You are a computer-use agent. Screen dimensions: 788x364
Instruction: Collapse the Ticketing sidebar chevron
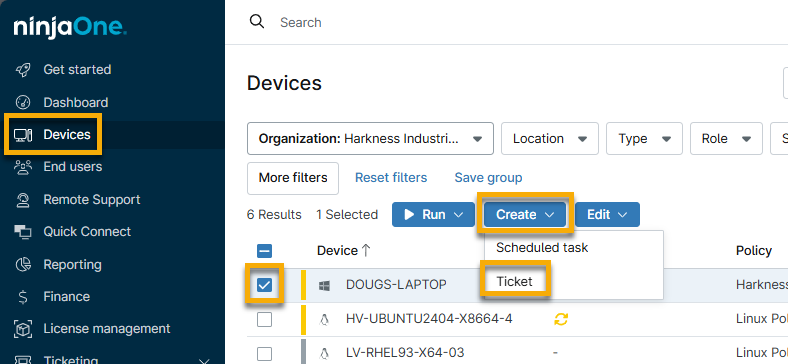click(x=205, y=361)
